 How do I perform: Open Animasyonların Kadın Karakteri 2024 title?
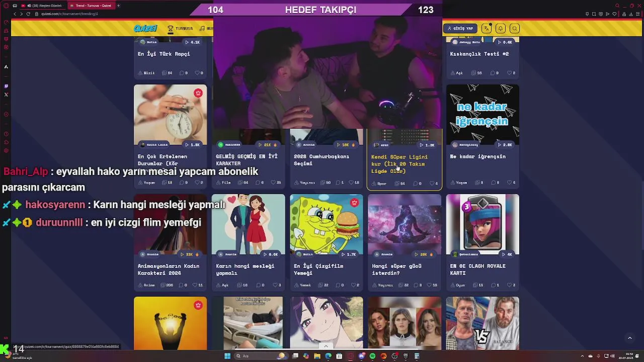[x=169, y=269]
